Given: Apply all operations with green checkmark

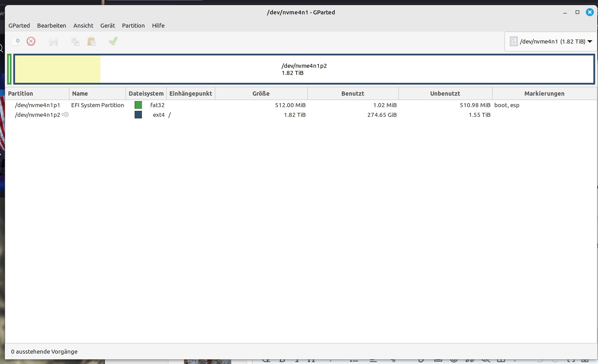Looking at the screenshot, I should (x=113, y=41).
